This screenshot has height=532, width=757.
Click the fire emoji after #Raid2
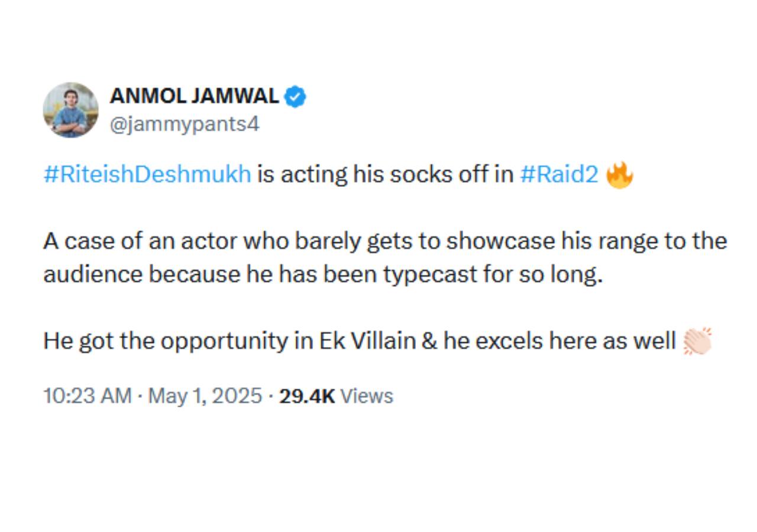620,175
